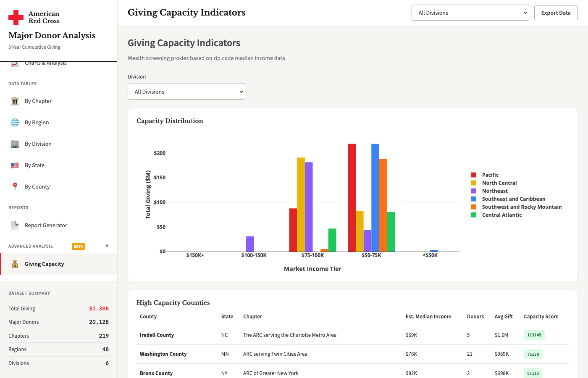
Task: Click the Pacific legend label
Action: (490, 175)
